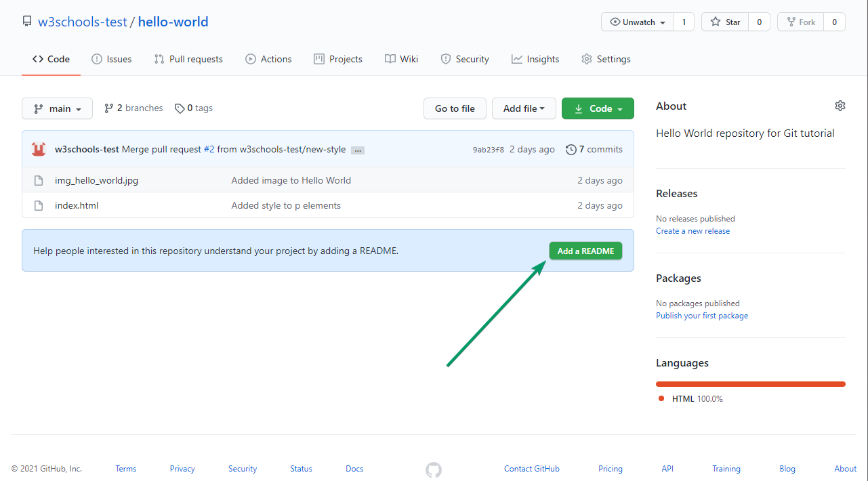Screen dimensions: 868x481
Task: Click the file icon next to index.html
Action: point(39,205)
